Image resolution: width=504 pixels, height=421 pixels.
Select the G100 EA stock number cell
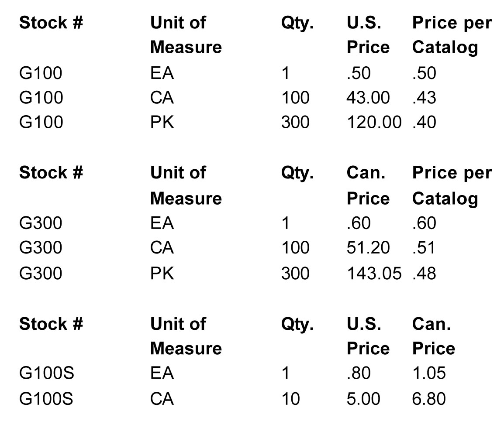[x=41, y=73]
